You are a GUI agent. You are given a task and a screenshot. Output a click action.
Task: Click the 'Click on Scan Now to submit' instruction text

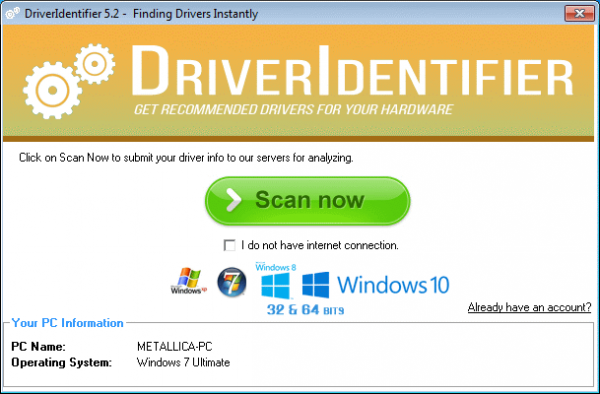(x=186, y=158)
